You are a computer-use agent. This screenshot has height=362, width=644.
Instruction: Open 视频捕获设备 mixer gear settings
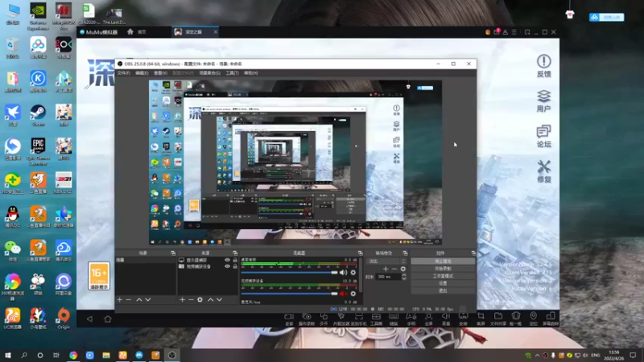coord(353,294)
